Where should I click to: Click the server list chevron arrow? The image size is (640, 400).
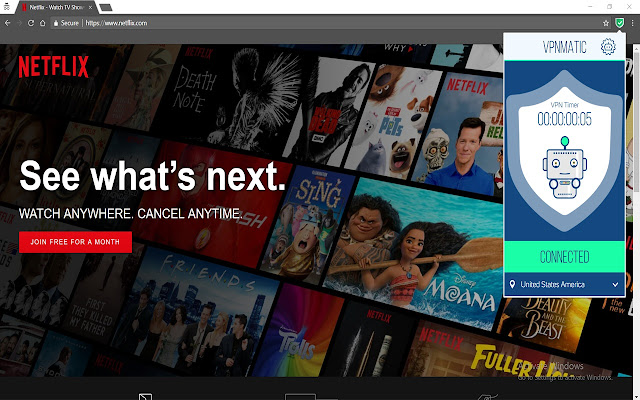pos(615,284)
